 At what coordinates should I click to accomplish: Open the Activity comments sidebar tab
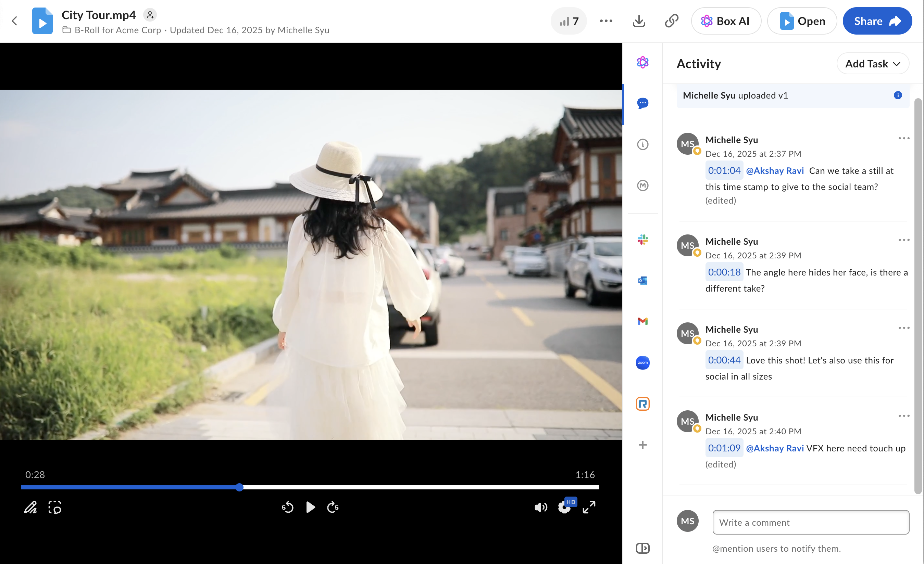coord(642,103)
